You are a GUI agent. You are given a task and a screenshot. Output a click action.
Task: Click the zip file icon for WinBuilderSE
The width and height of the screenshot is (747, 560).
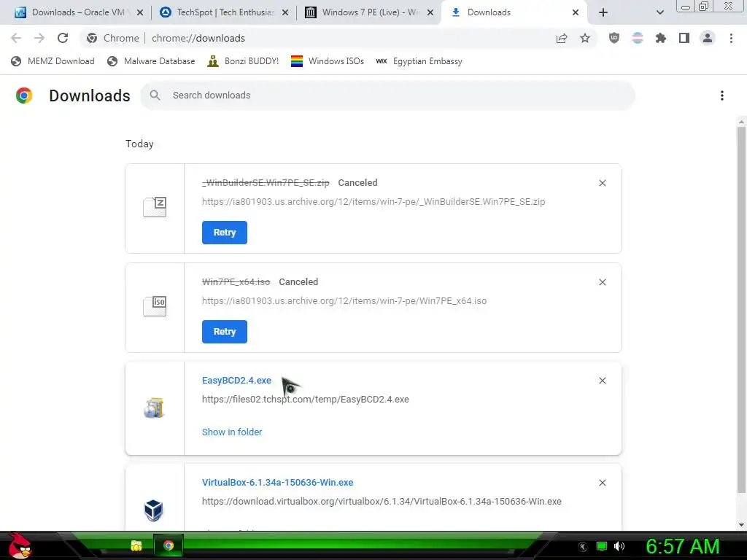pyautogui.click(x=155, y=207)
